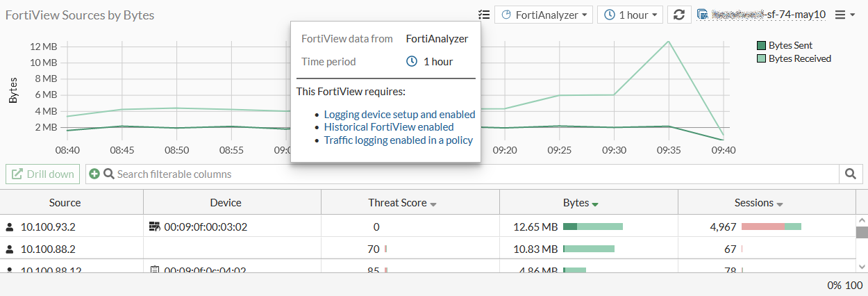Click the user icon beside 10.100.88.2
868x296 pixels.
click(10, 249)
